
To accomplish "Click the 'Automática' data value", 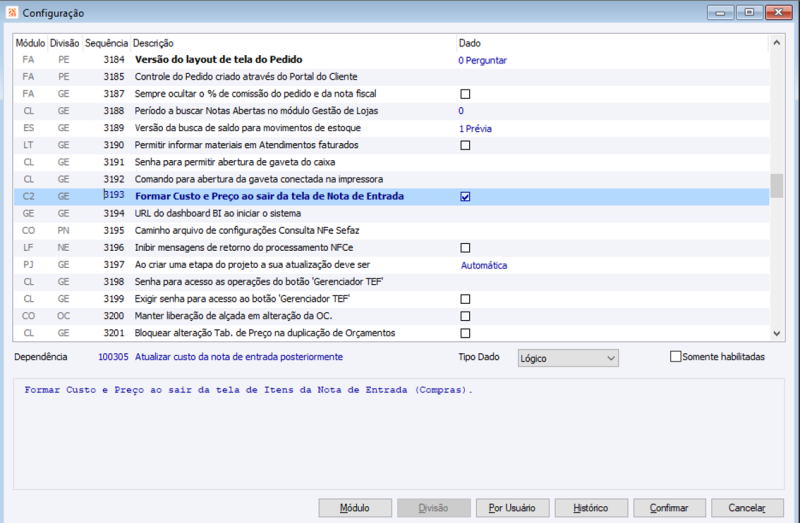I will pos(484,265).
